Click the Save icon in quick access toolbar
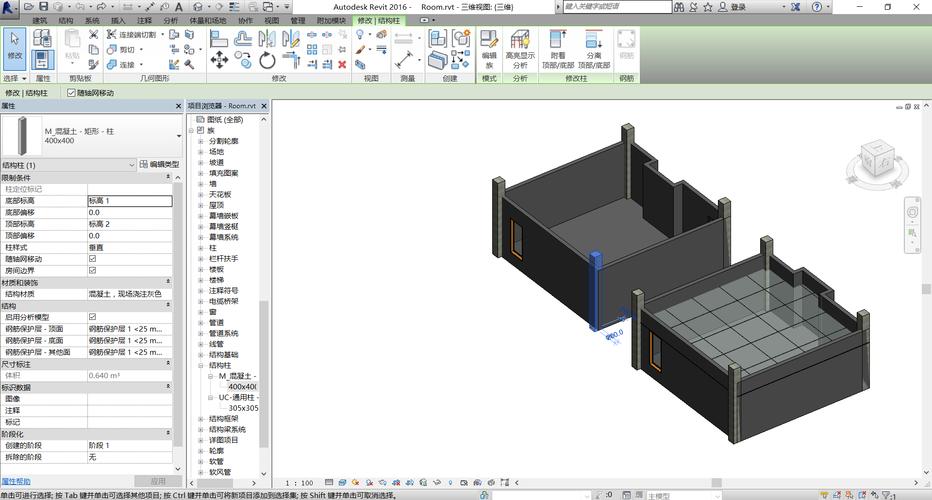This screenshot has width=932, height=500. [43, 7]
